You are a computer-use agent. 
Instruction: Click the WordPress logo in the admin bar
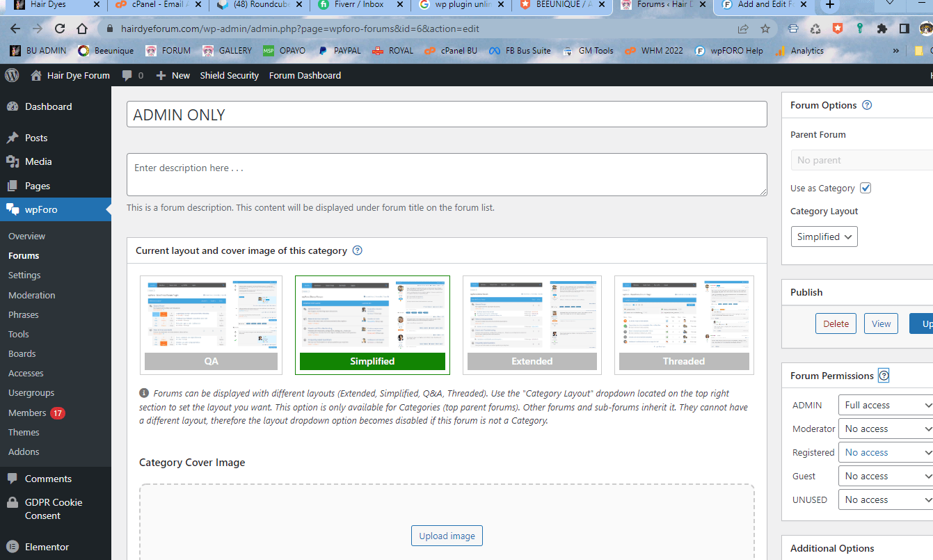point(11,75)
